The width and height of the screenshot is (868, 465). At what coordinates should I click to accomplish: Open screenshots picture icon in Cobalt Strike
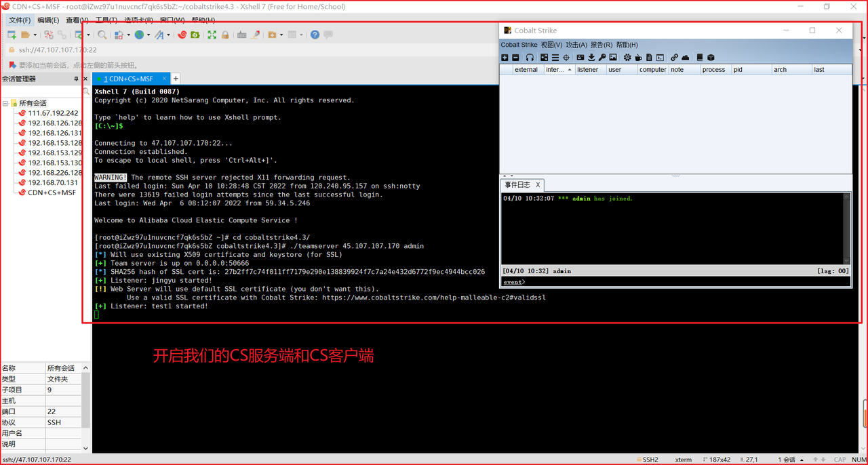[613, 58]
